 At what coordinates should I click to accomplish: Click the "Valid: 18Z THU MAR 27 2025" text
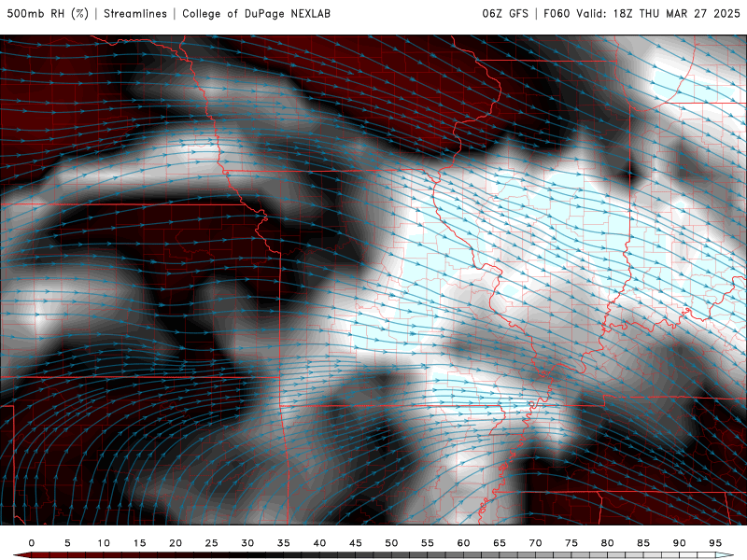click(658, 14)
